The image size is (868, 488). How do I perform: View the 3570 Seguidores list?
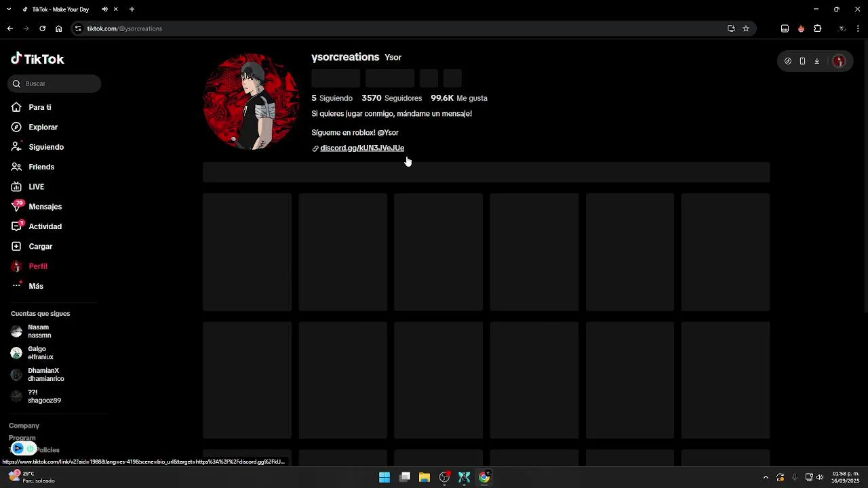[392, 98]
